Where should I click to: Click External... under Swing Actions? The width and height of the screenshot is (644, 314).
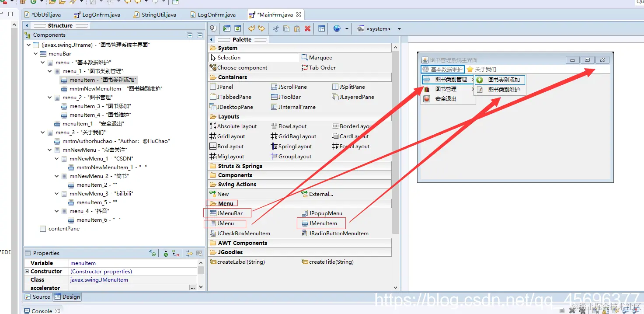[x=317, y=194]
